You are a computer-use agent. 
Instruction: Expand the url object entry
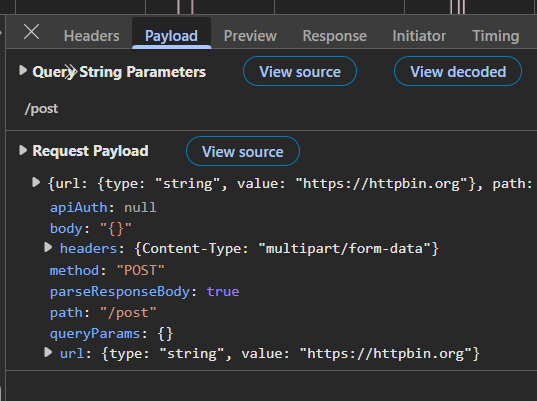point(48,352)
